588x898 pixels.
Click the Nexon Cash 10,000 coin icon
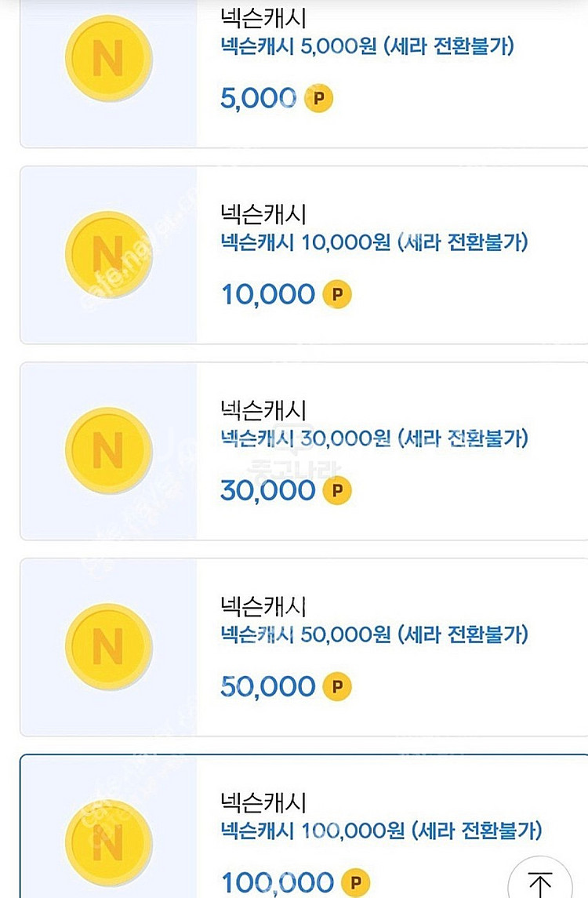(107, 254)
